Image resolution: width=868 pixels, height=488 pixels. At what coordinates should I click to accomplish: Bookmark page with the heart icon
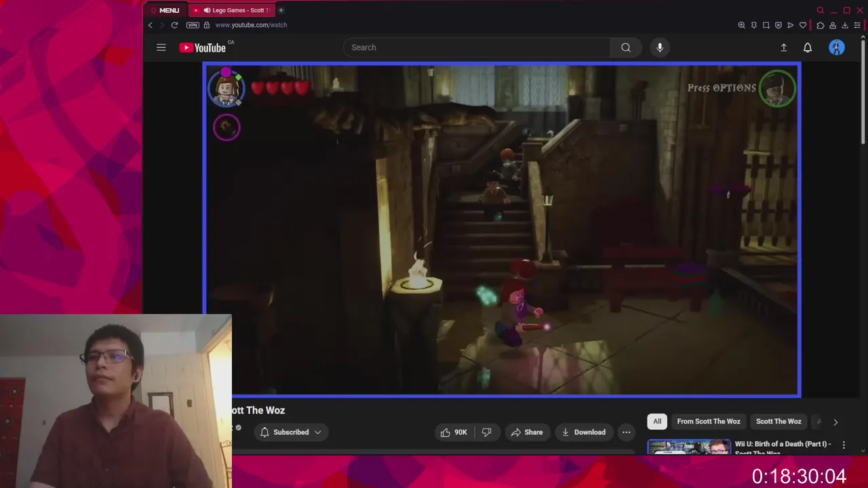pos(803,25)
